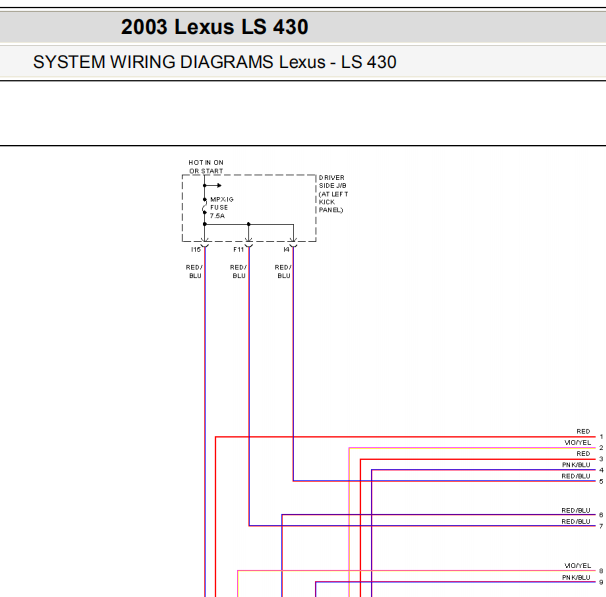606x597 pixels.
Task: Click wire terminal number 1
Action: (x=601, y=437)
